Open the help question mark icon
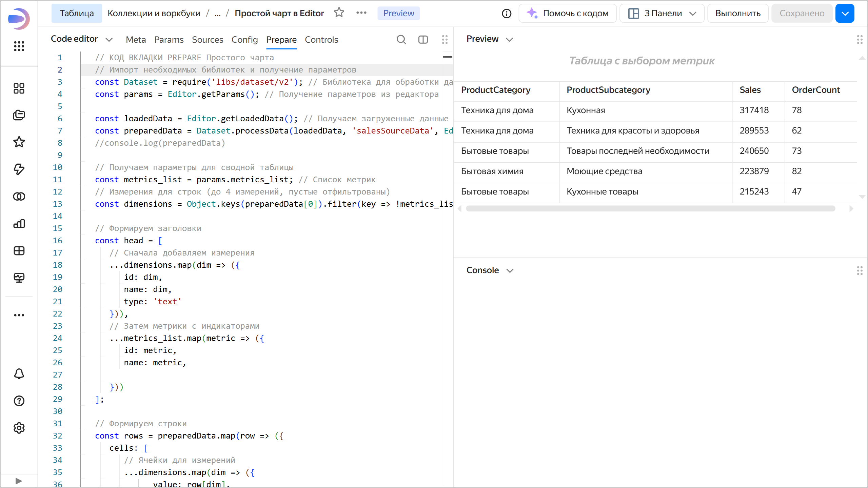The width and height of the screenshot is (868, 488). pyautogui.click(x=19, y=401)
